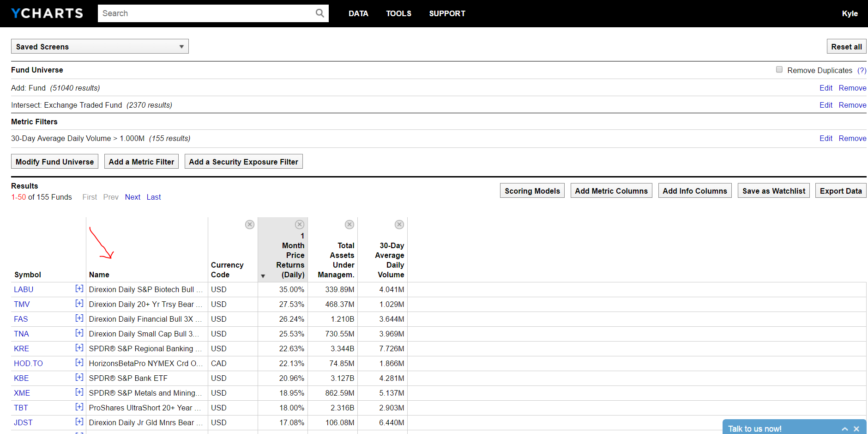Remove the 1 Month Price Returns column
The image size is (868, 434).
tap(300, 225)
